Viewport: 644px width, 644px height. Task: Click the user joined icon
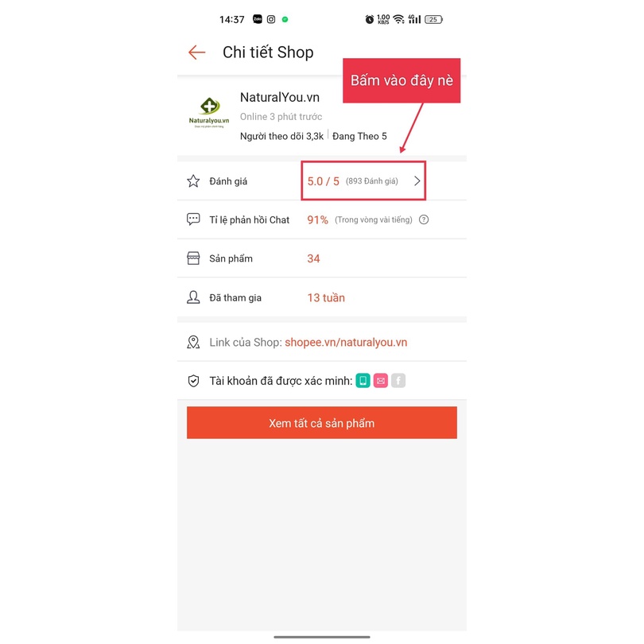(193, 297)
